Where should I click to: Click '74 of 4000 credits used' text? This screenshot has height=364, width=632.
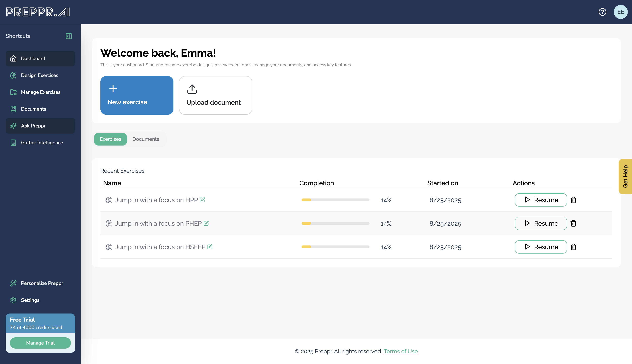(36, 328)
